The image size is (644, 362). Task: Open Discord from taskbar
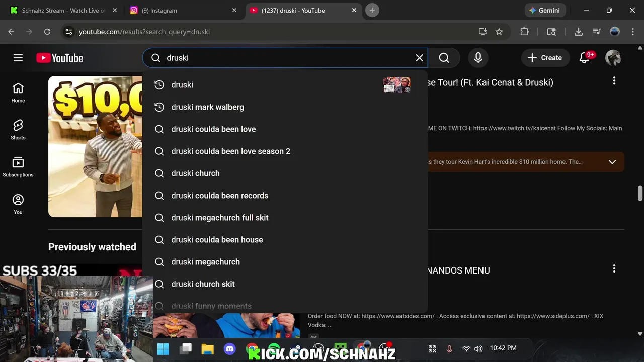click(230, 349)
